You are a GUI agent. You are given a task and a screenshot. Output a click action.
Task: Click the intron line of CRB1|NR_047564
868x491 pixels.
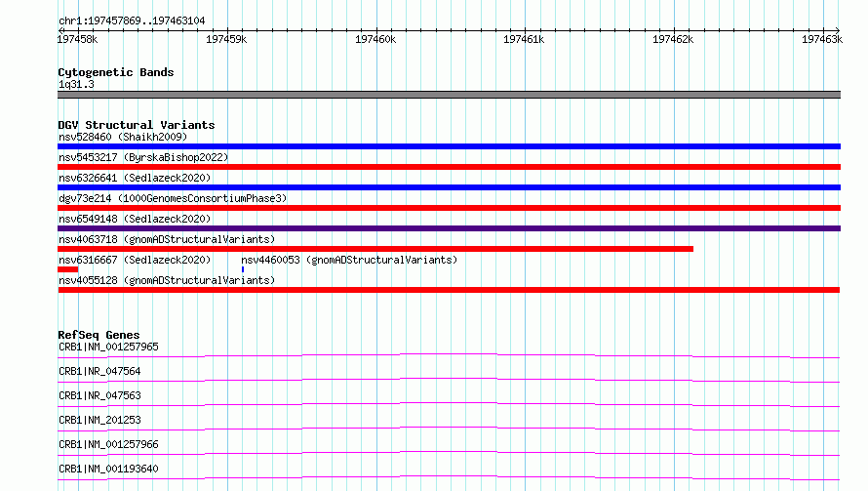click(x=449, y=379)
